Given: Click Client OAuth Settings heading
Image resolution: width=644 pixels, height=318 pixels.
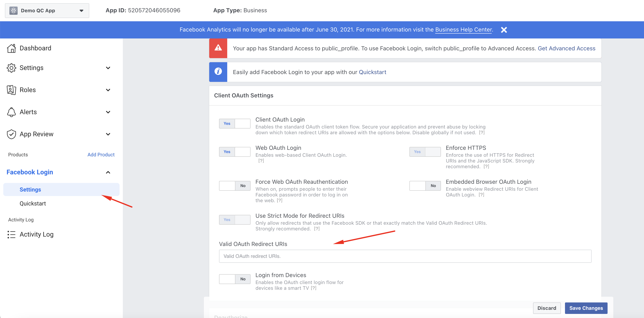Looking at the screenshot, I should (x=244, y=96).
